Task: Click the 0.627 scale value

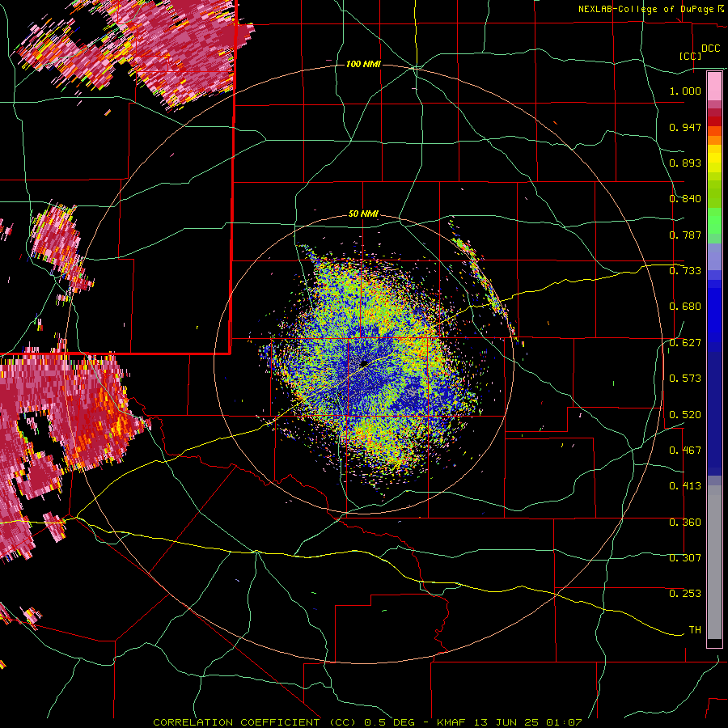Action: [x=685, y=343]
